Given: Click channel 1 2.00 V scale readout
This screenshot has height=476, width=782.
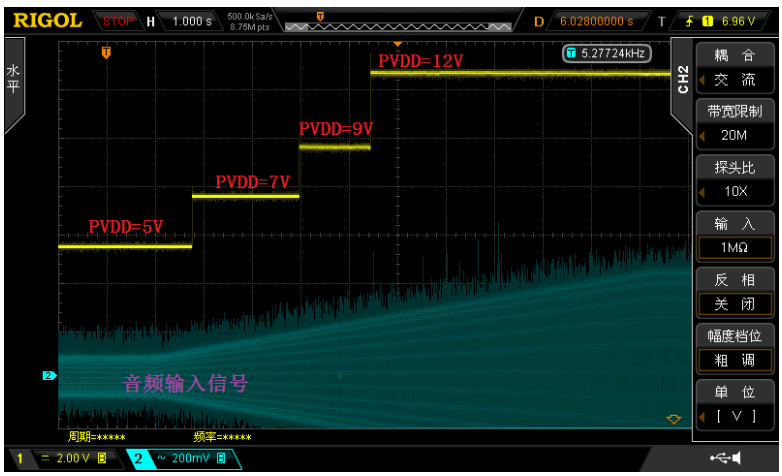Looking at the screenshot, I should click(x=73, y=458).
